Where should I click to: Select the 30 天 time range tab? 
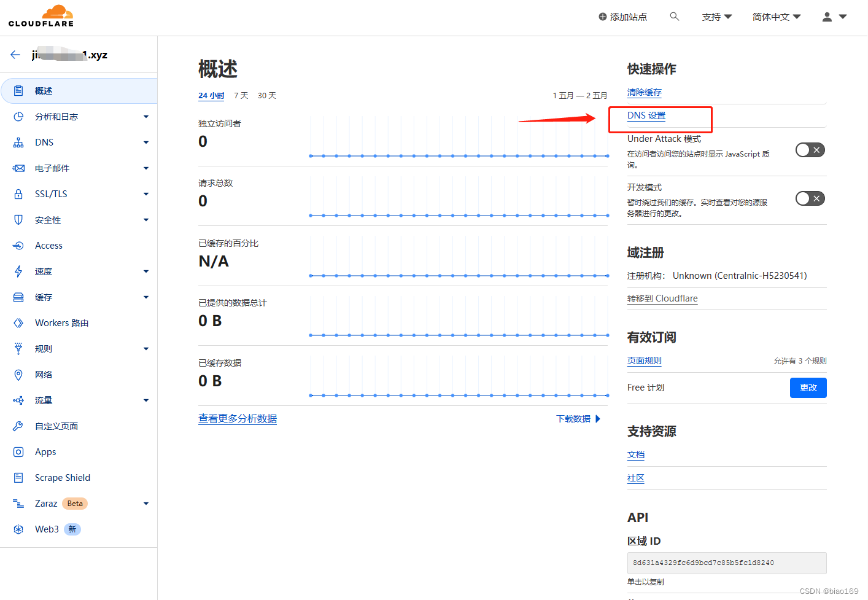pyautogui.click(x=267, y=96)
